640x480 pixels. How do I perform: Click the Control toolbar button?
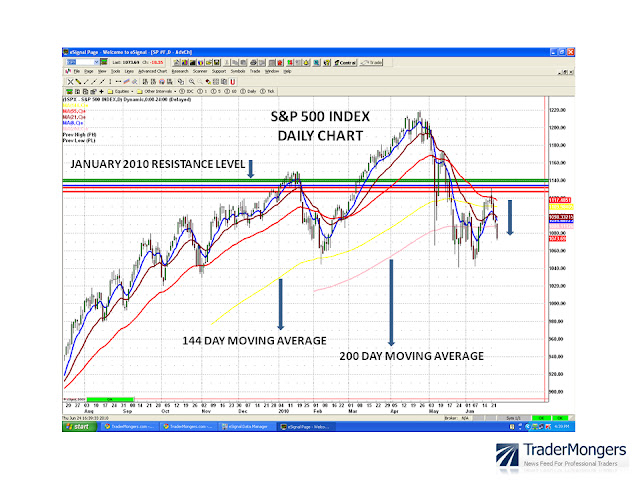(345, 62)
